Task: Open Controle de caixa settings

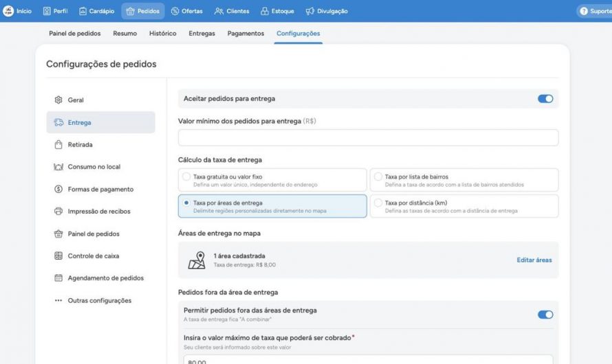Action: click(100, 255)
